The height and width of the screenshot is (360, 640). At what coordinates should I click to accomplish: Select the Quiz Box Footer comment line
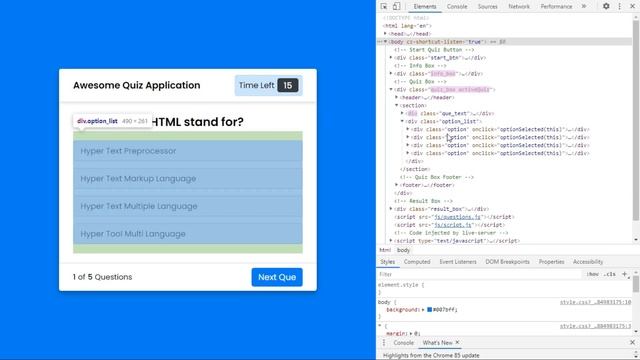coord(437,177)
